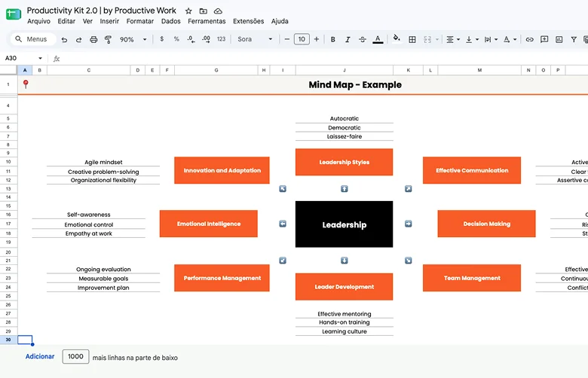Click the insert comment icon
The height and width of the screenshot is (378, 588).
click(x=544, y=39)
